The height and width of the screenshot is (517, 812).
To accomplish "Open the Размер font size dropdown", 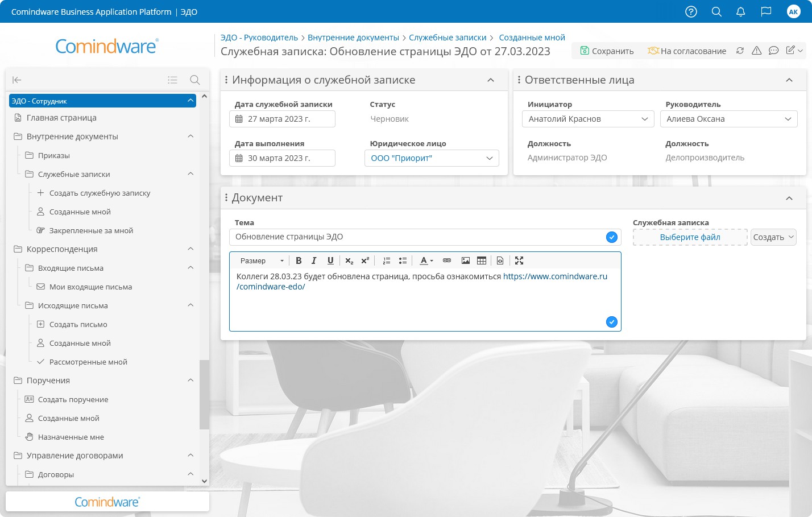I will pos(262,260).
